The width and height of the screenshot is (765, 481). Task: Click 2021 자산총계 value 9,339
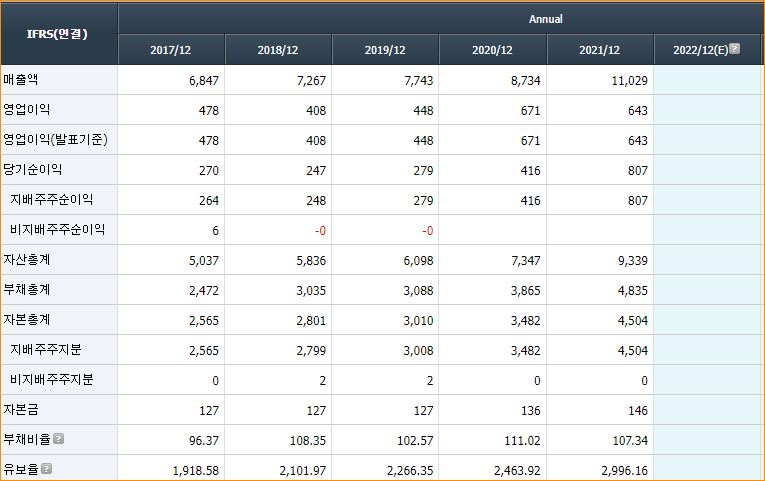tap(633, 261)
